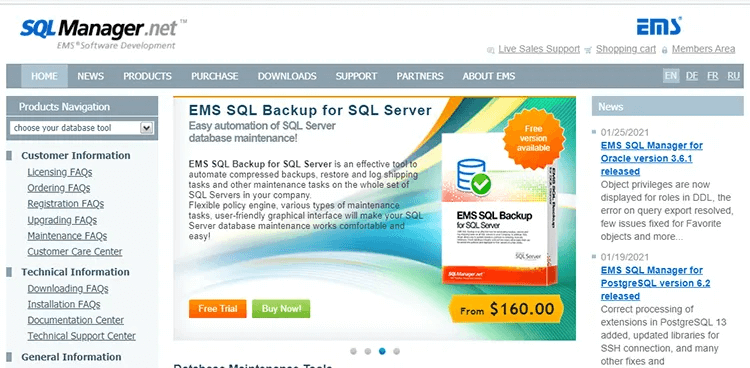Click the Customer Information heading
This screenshot has height=368, width=750.
[76, 156]
